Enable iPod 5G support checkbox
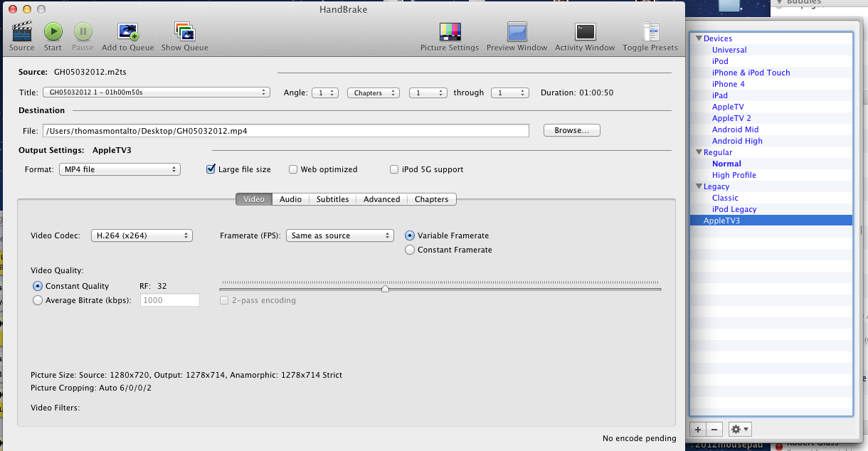Screen dimensions: 868x451 click(394, 169)
